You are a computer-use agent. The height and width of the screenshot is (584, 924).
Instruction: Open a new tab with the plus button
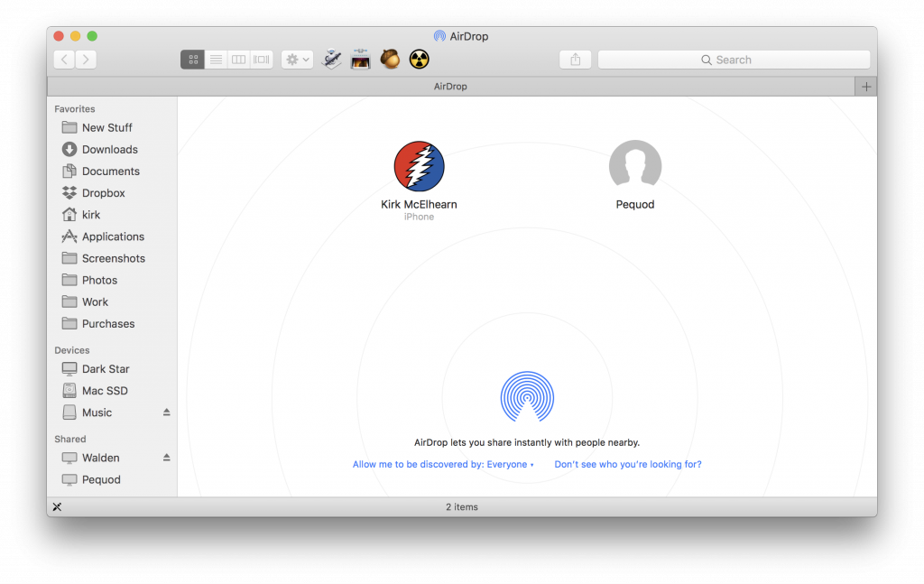tap(865, 86)
